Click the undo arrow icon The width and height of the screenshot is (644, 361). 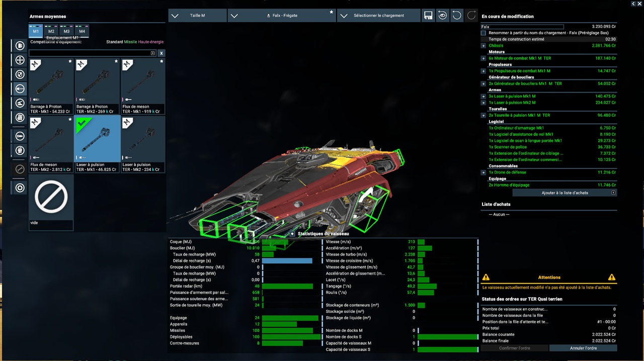point(457,16)
